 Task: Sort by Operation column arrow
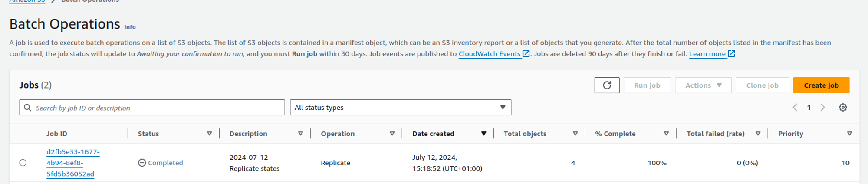tap(392, 134)
